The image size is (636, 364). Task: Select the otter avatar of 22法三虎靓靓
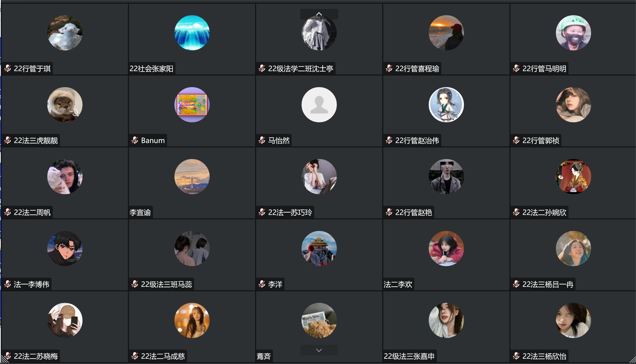65,105
